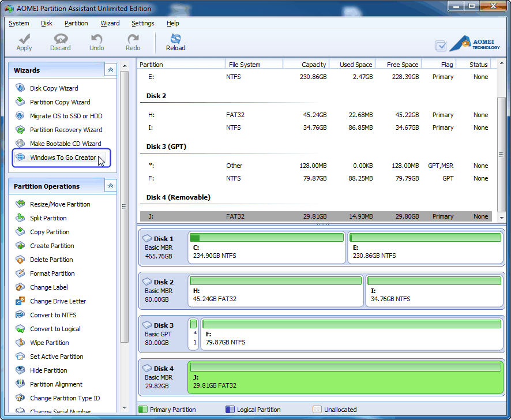Click the Reload toolbar icon

click(176, 39)
